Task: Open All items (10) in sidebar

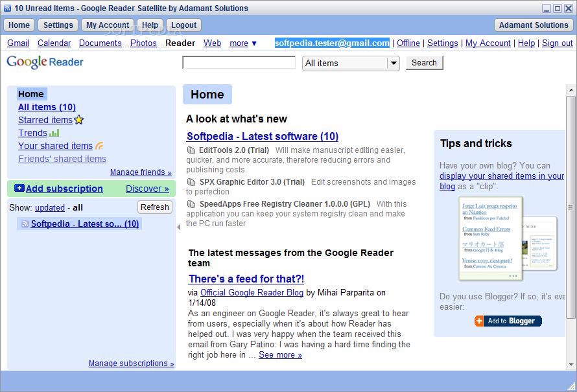Action: (x=47, y=107)
